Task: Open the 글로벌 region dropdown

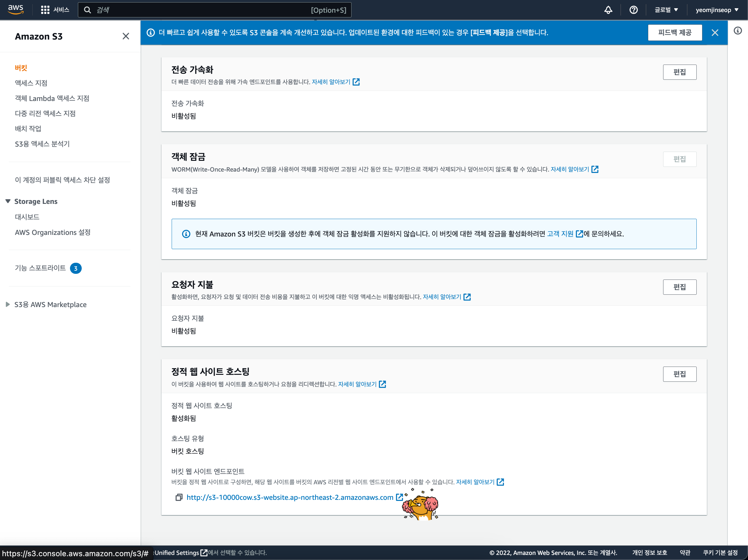Action: tap(666, 10)
